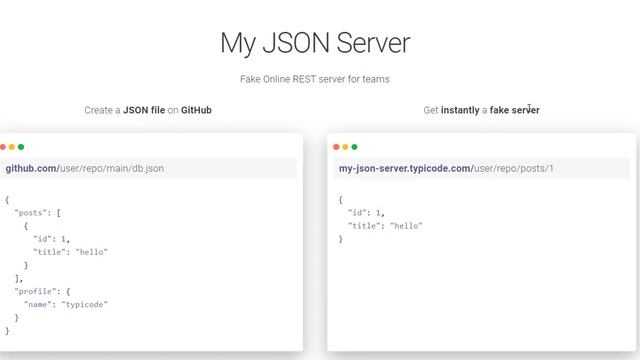Click the "posts": [ line in db.json

(38, 213)
